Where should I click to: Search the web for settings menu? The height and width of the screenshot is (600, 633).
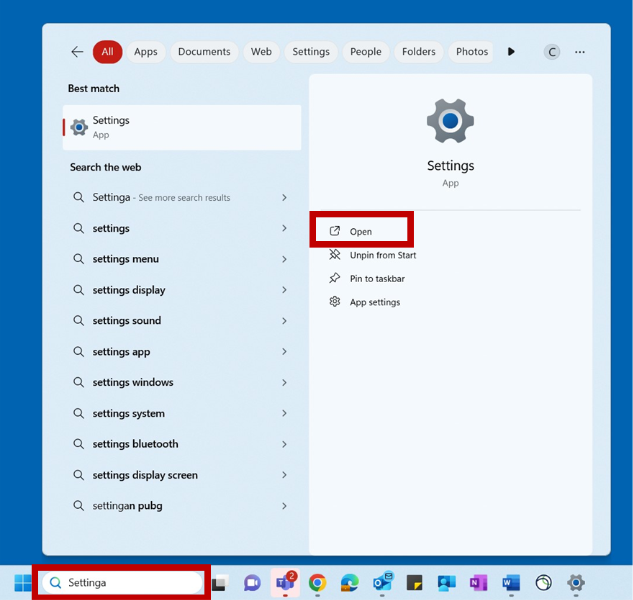click(126, 259)
